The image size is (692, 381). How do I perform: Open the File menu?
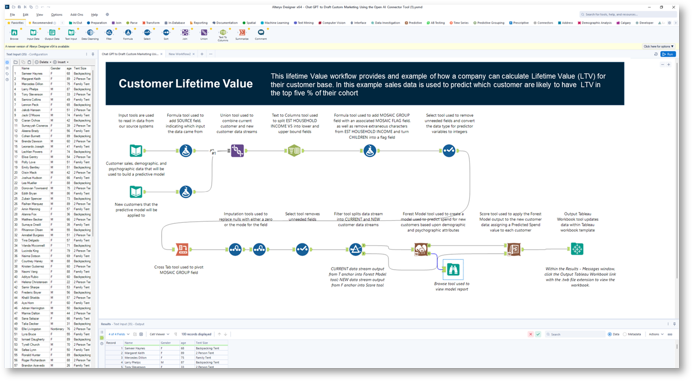click(x=12, y=15)
